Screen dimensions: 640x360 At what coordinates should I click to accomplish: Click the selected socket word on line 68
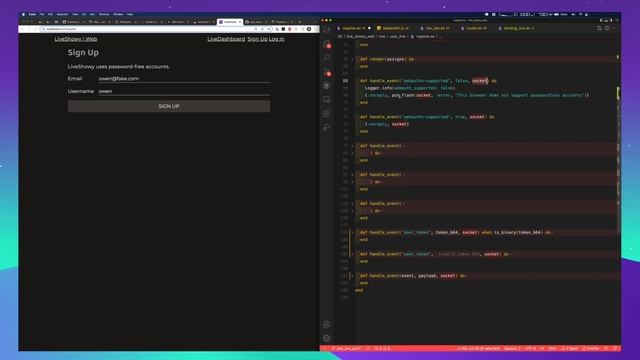tap(480, 81)
